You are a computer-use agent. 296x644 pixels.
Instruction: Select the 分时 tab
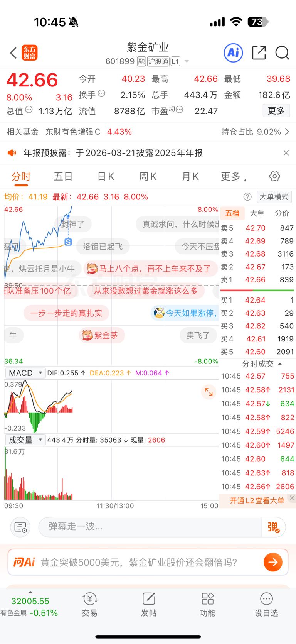click(21, 177)
